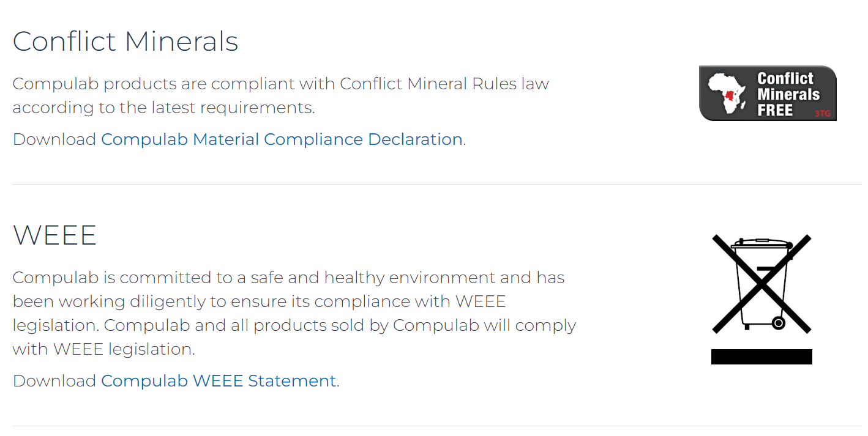The height and width of the screenshot is (436, 868).
Task: Click "Conflict Minerals" text inside the badge
Action: [x=788, y=86]
